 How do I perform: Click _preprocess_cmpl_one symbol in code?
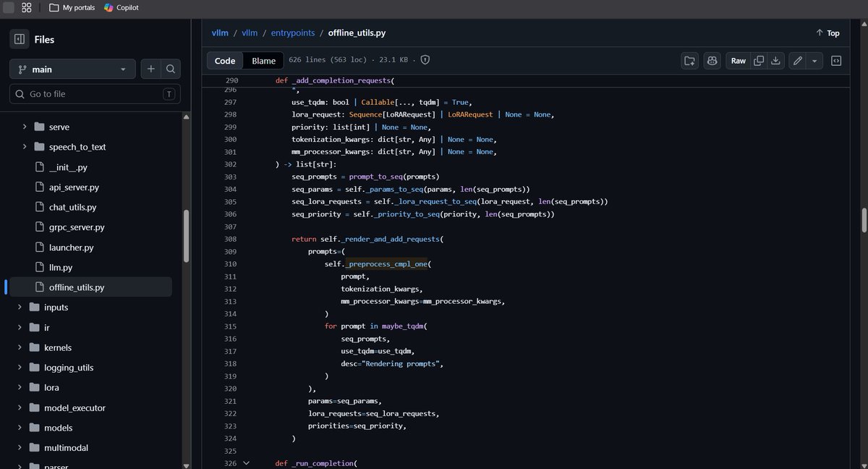(x=387, y=264)
